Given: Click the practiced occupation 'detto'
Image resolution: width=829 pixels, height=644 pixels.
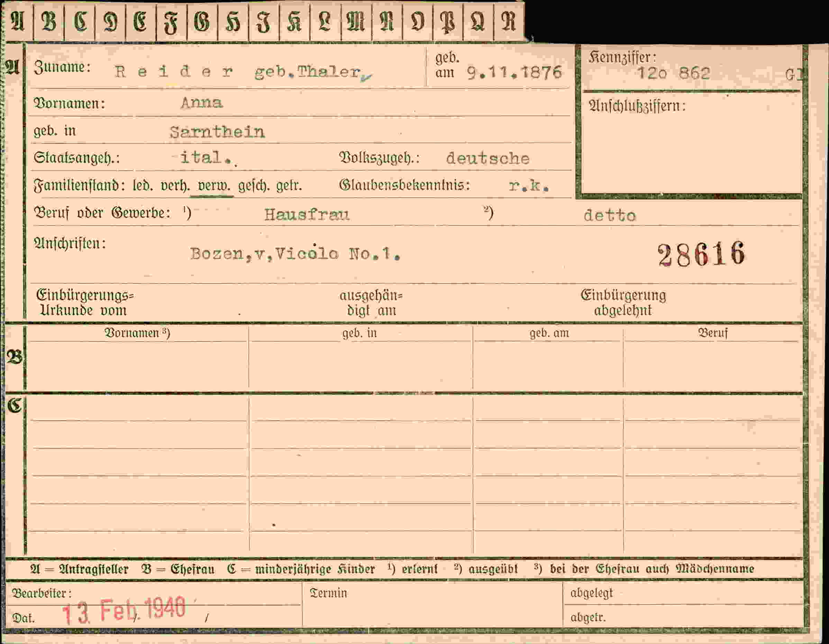Looking at the screenshot, I should [610, 215].
